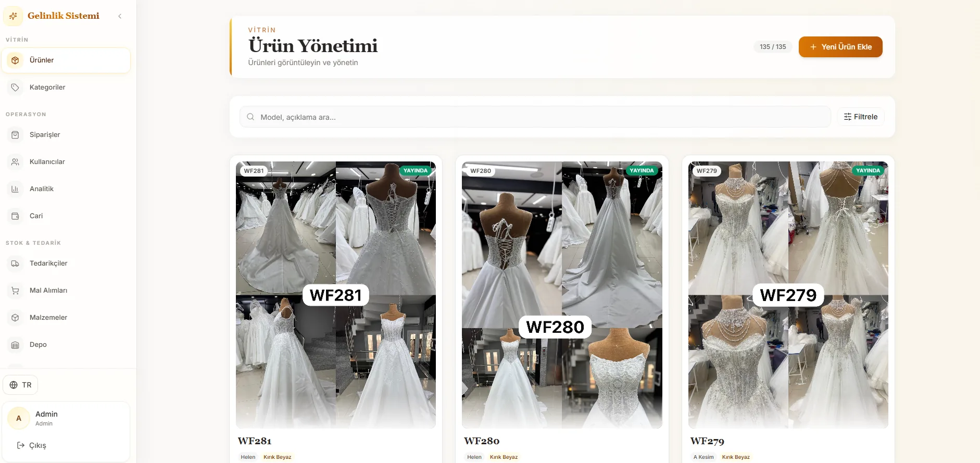Open the Depo warehouse icon

15,345
